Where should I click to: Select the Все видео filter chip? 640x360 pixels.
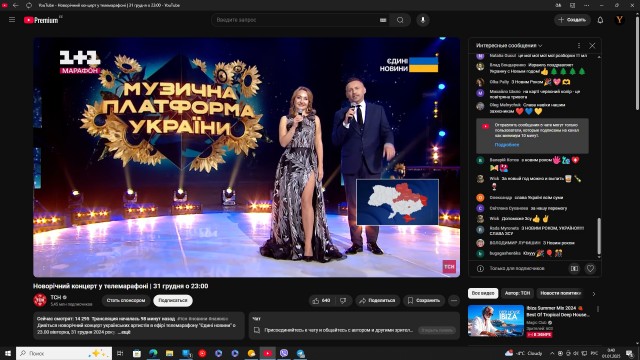click(x=483, y=293)
